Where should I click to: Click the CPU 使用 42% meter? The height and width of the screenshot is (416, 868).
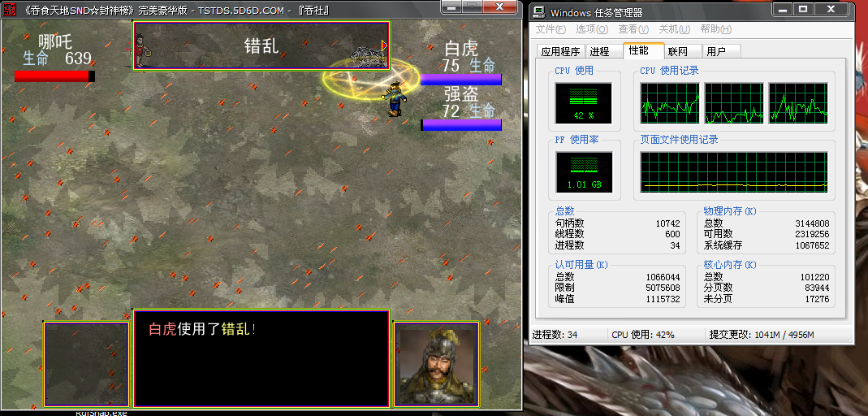(x=584, y=102)
